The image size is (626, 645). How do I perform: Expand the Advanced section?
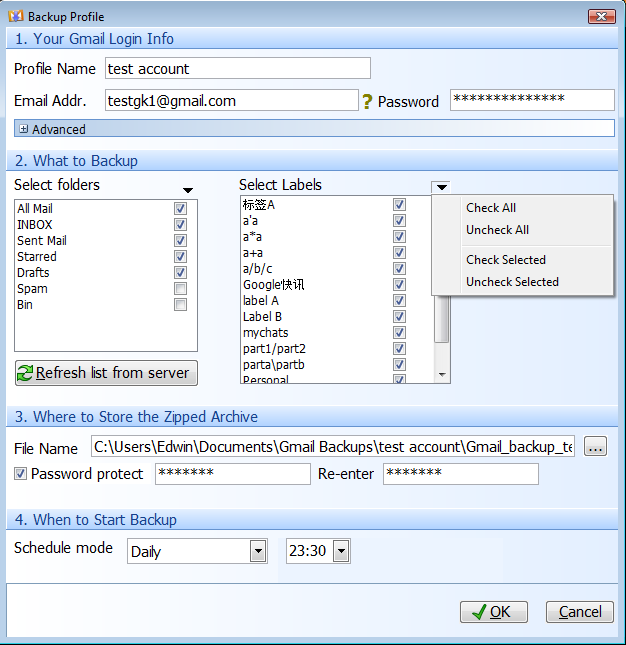click(x=24, y=129)
